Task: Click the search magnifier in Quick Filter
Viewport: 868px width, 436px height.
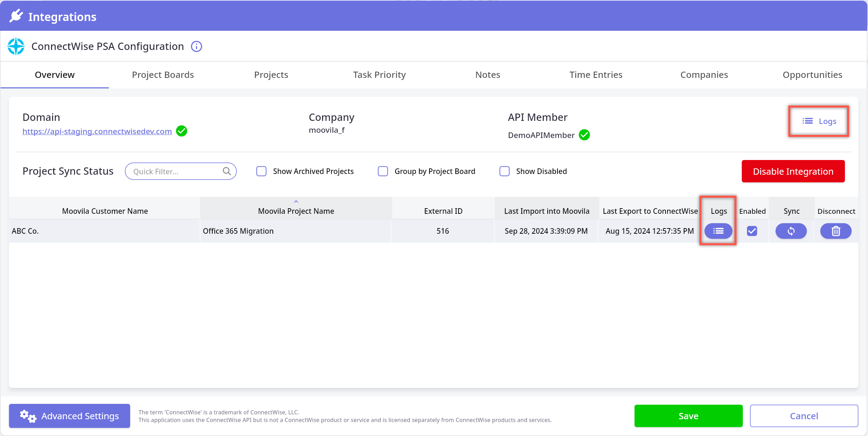Action: (x=227, y=171)
